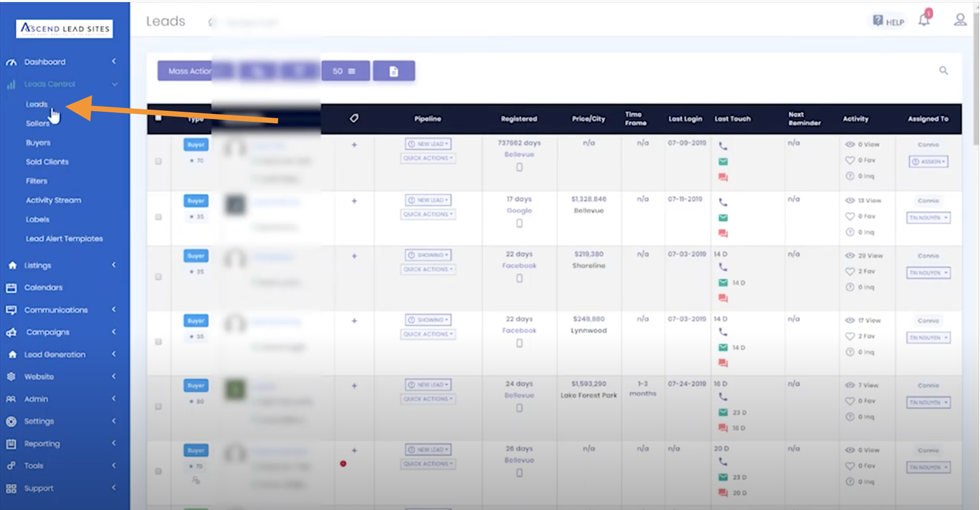Open Activity Stream in the sidebar
Screen dimensions: 980x510
54,200
